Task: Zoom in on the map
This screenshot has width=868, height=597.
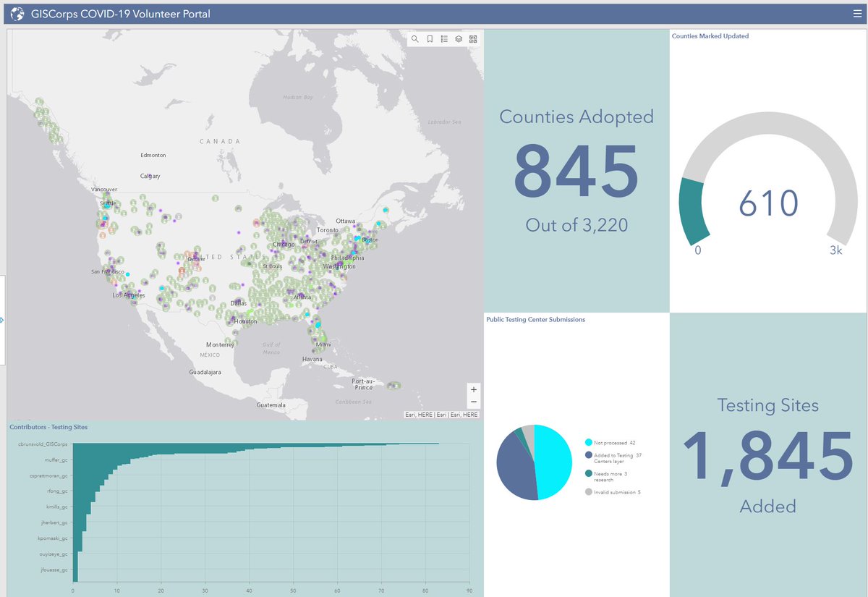Action: [x=474, y=389]
